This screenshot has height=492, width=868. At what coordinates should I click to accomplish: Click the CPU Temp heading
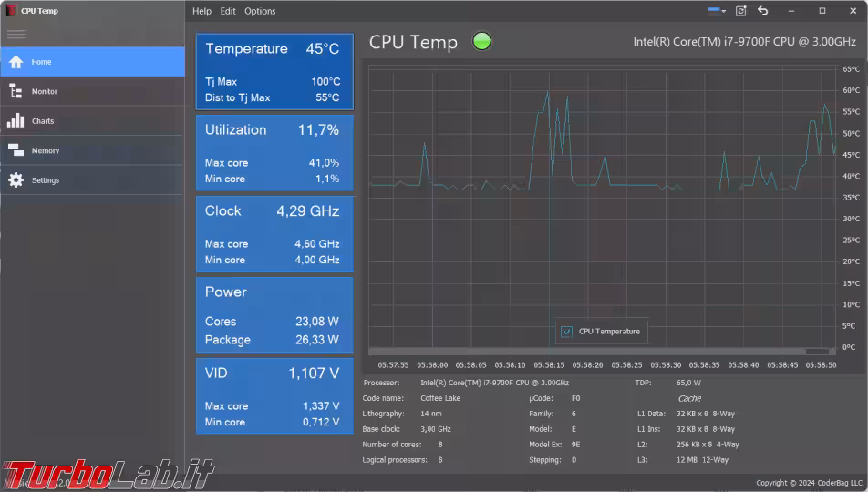click(x=413, y=42)
